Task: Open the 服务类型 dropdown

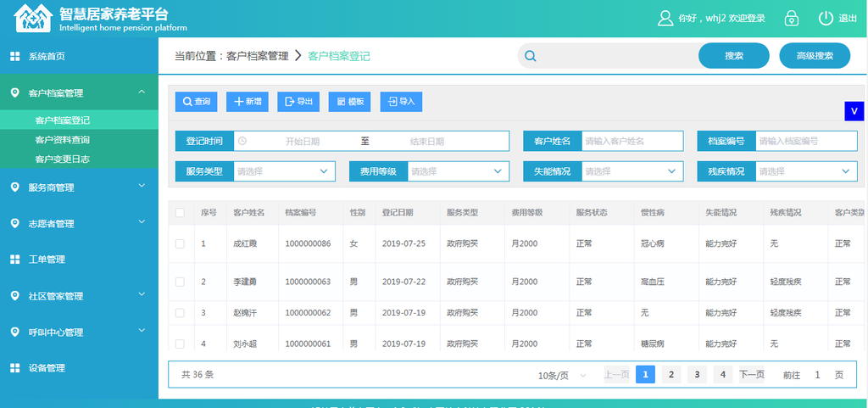Action: click(283, 171)
